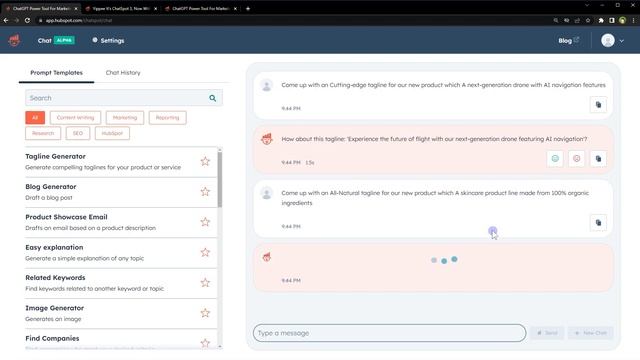Favorite the Image Generator template star
The width and height of the screenshot is (640, 360).
pyautogui.click(x=205, y=313)
